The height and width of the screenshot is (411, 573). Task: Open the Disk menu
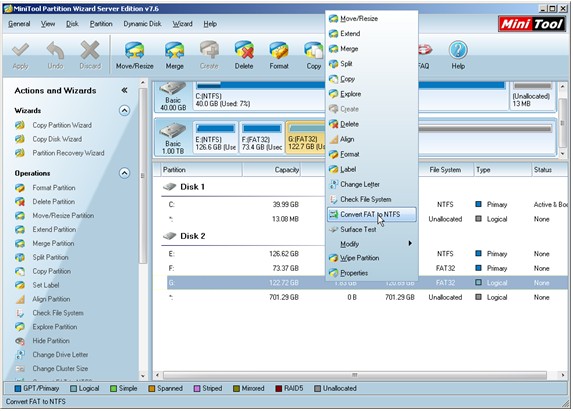click(72, 24)
